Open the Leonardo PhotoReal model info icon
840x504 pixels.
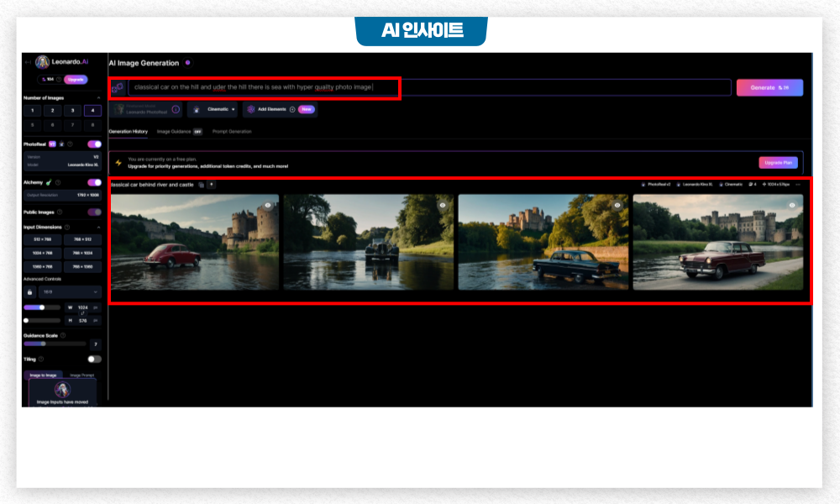(x=176, y=109)
